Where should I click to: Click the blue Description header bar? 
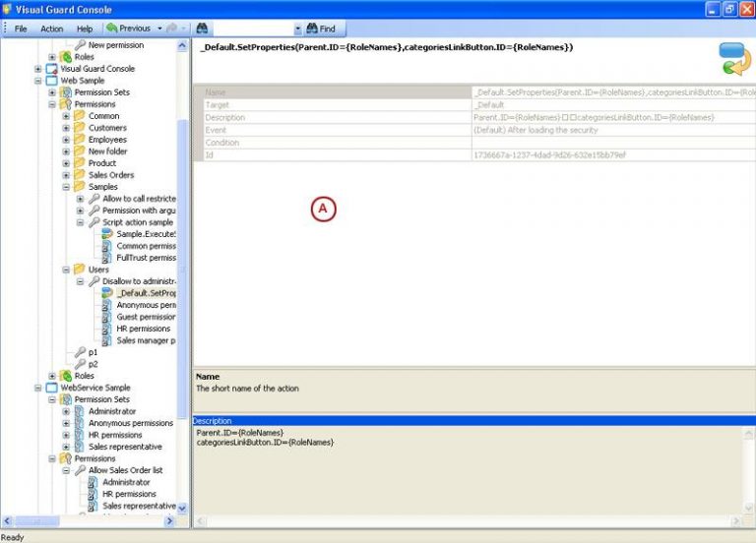coord(473,421)
